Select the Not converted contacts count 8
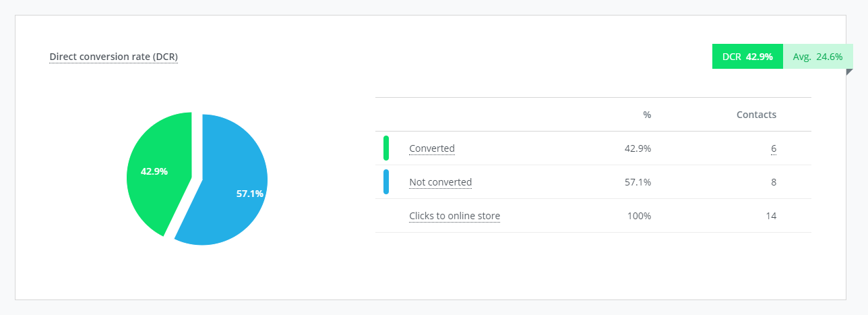This screenshot has height=315, width=868. (774, 182)
